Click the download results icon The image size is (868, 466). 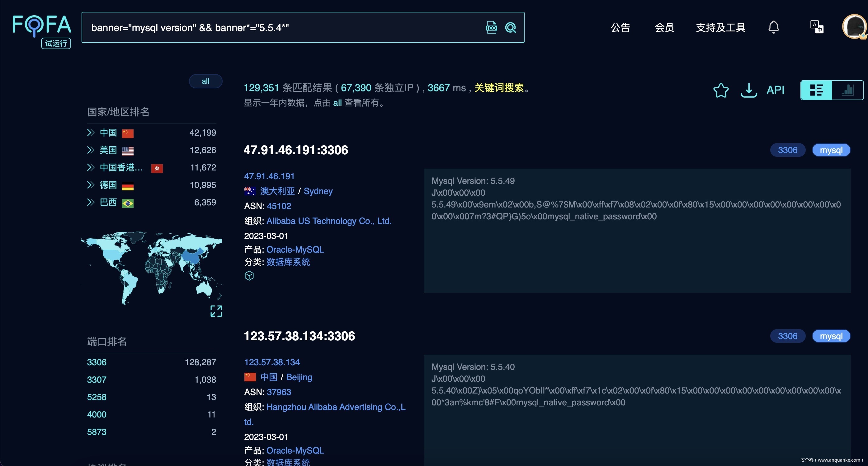(749, 90)
